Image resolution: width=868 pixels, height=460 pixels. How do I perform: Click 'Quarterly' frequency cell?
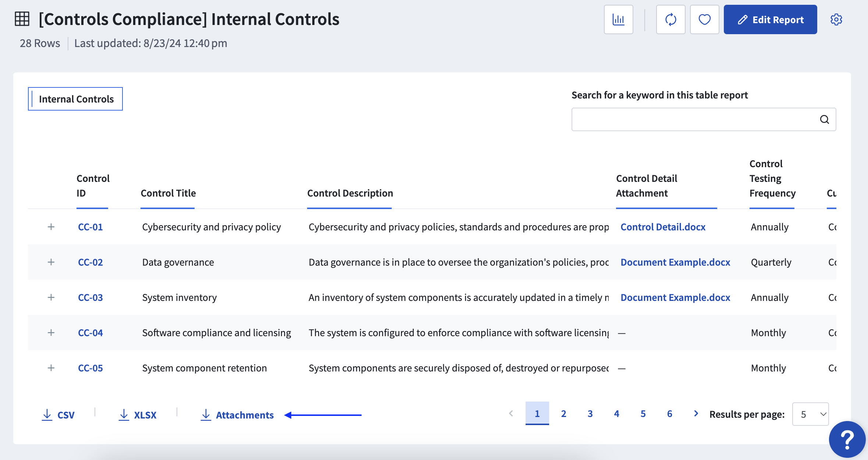(771, 262)
